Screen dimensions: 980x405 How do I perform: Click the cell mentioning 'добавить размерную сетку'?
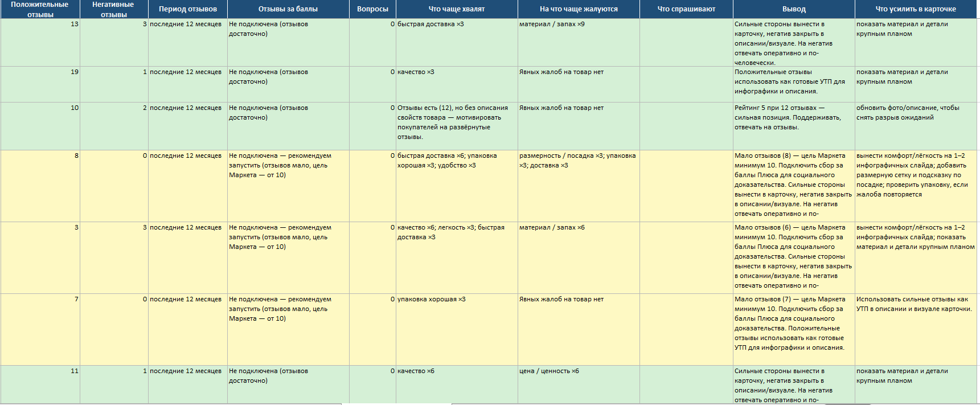(916, 186)
